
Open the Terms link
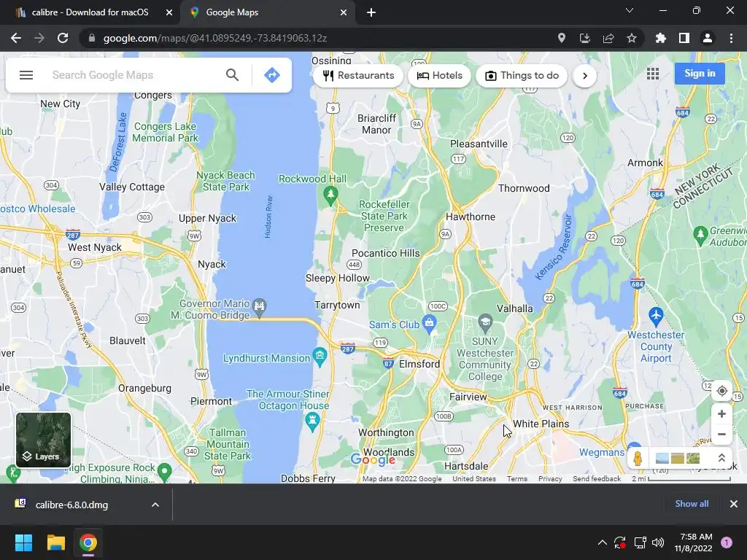click(517, 478)
